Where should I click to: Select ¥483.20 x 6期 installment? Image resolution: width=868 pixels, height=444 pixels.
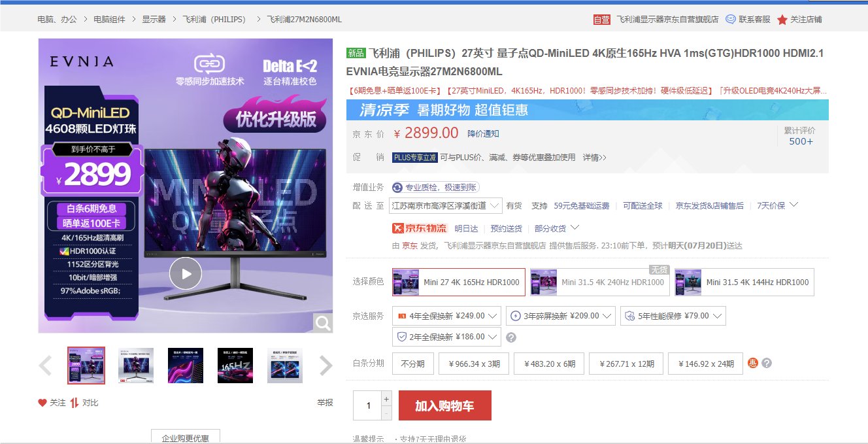tap(549, 364)
